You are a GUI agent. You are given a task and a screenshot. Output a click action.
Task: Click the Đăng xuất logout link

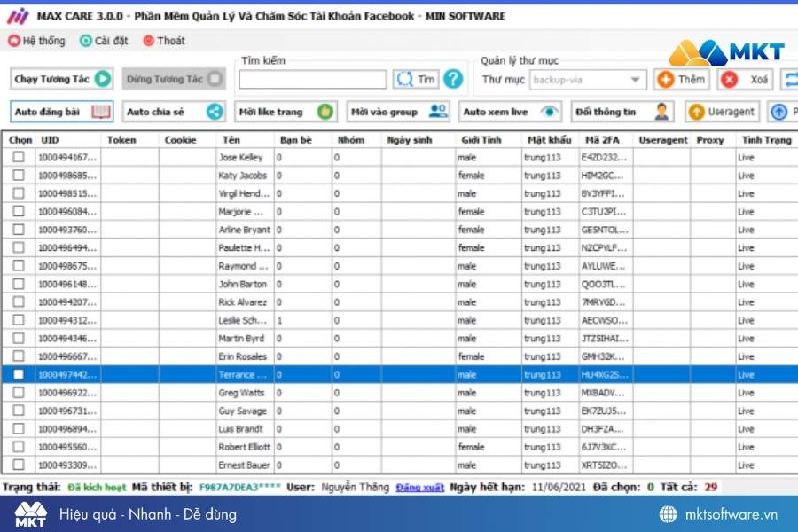pyautogui.click(x=419, y=487)
